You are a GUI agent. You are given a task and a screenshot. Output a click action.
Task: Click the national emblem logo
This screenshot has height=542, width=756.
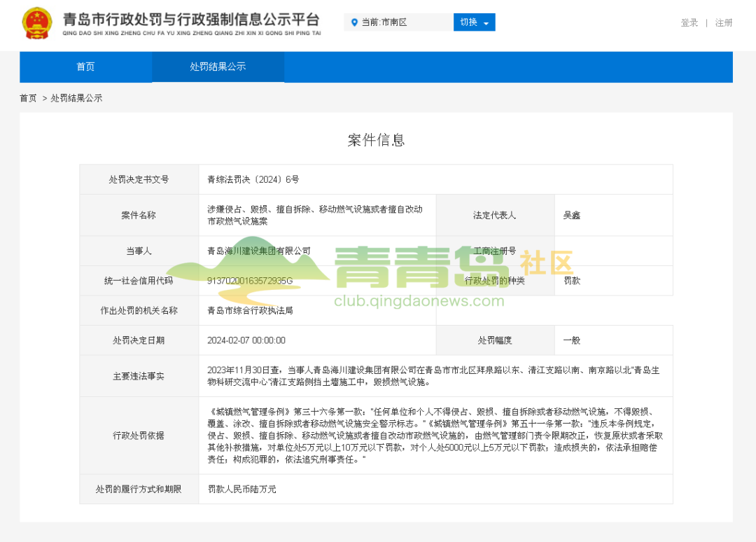[x=36, y=22]
